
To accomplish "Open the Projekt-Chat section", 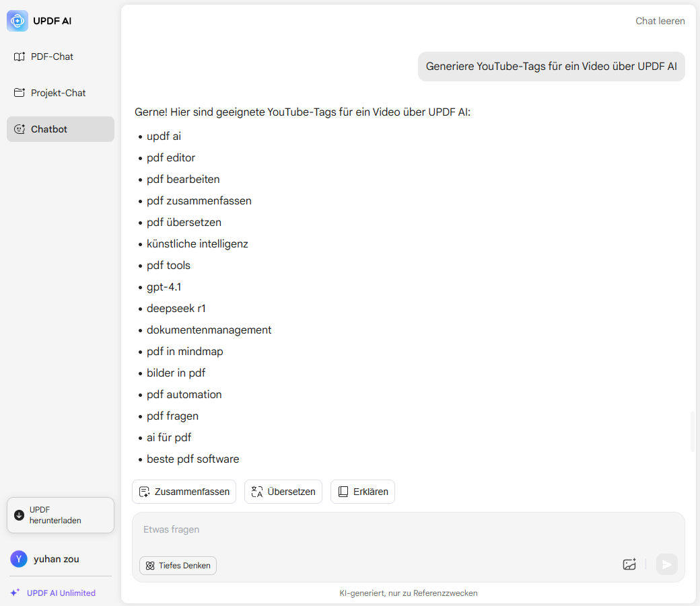I will [61, 93].
